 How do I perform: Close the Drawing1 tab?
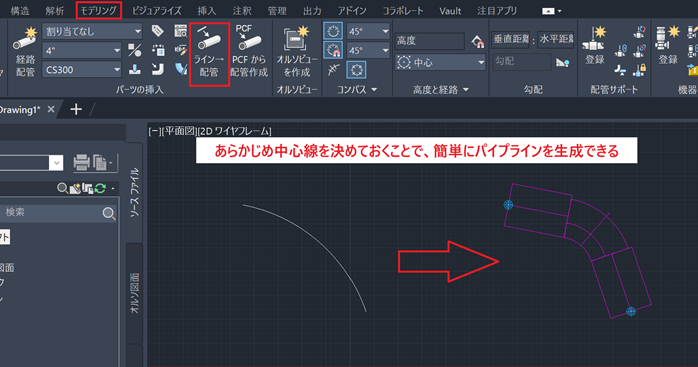[51, 109]
